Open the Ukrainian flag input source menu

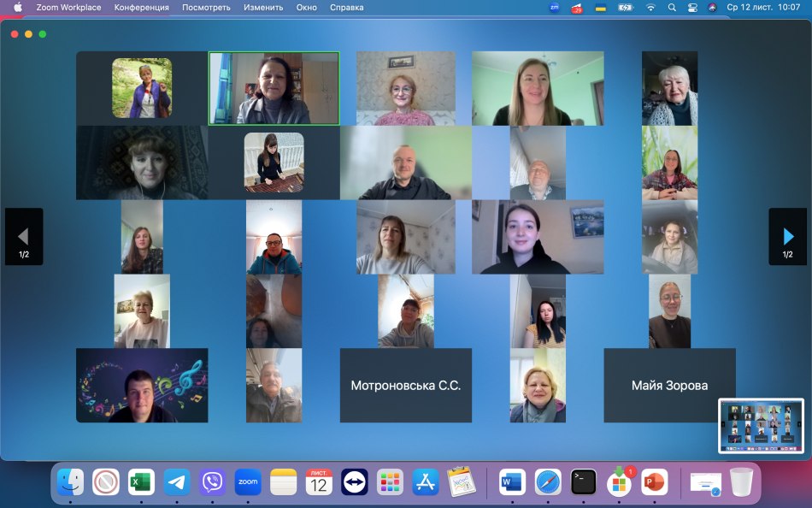[601, 7]
